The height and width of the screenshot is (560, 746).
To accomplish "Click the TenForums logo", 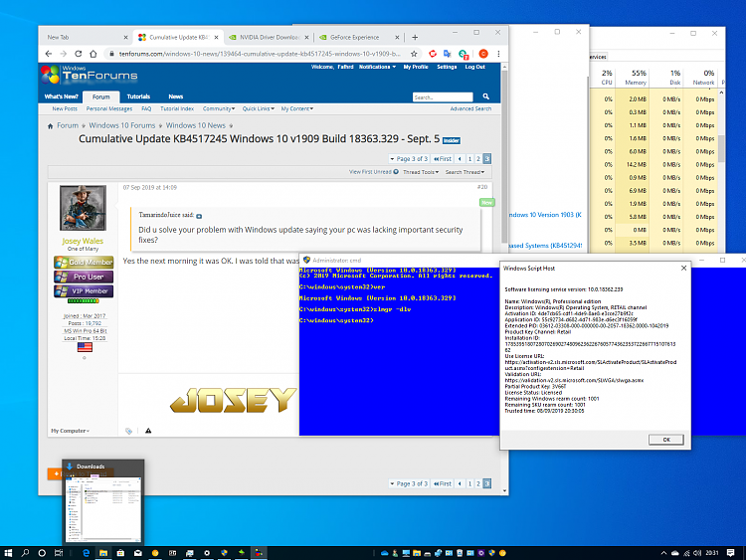I will click(x=89, y=75).
